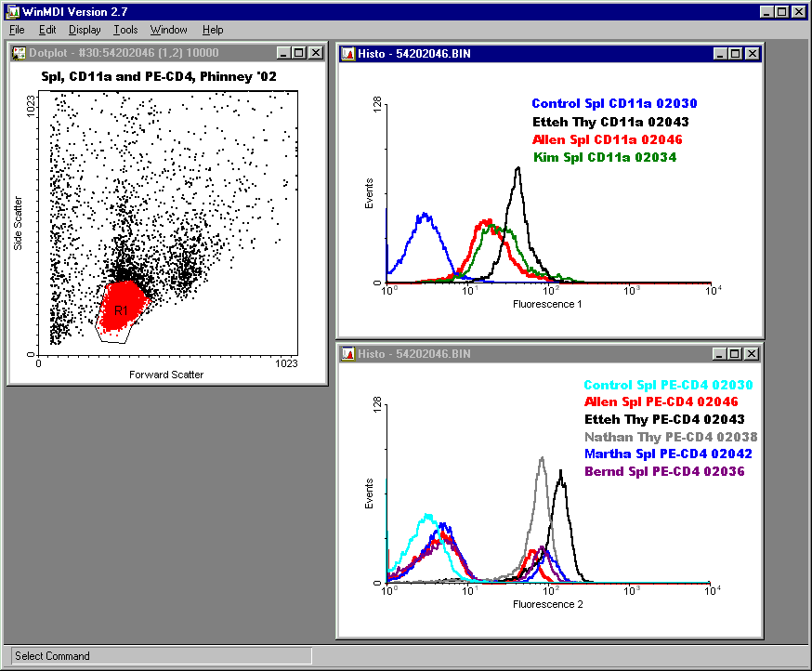Open the Dotplot window system icon
Viewport: 812px width, 671px height.
tap(18, 54)
